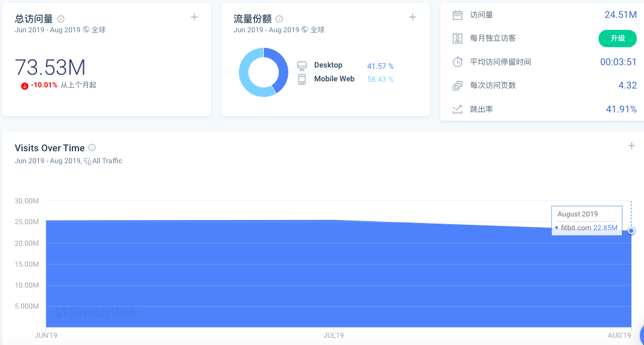Click Desktop monitor icon in legend
The image size is (644, 345).
302,66
